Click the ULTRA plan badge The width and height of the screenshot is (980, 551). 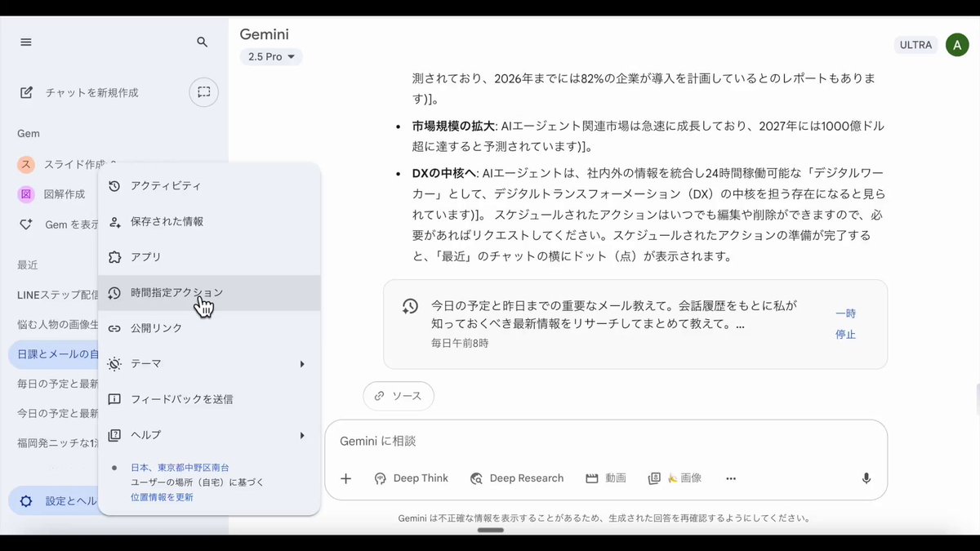pos(915,45)
